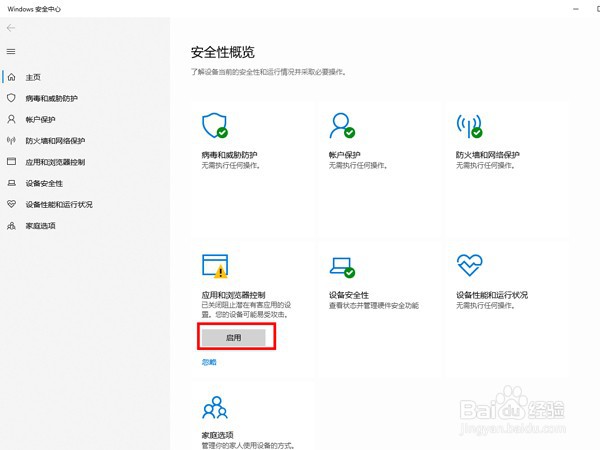Open the 防火墙和网络保护 tile title
Screen dimensions: 600x450
click(x=488, y=155)
